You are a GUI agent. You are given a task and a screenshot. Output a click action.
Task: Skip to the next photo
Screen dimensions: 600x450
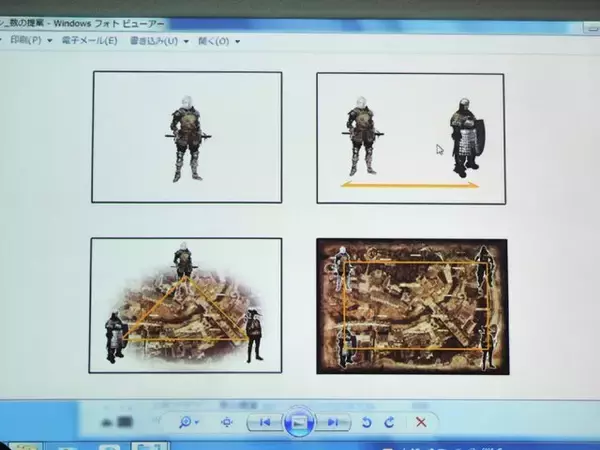point(333,422)
